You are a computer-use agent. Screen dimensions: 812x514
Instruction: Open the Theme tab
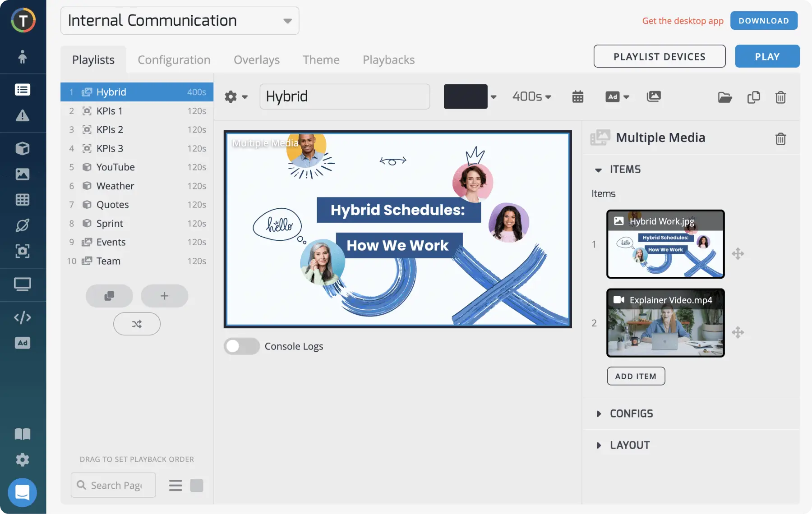[x=321, y=60]
